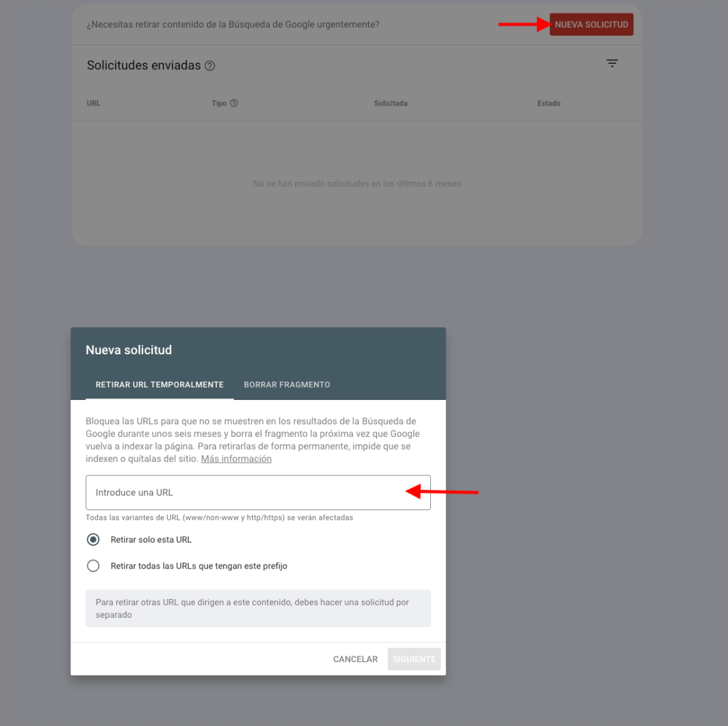Image resolution: width=728 pixels, height=726 pixels.
Task: Click the Nueva solicitud dialog title
Action: point(128,350)
